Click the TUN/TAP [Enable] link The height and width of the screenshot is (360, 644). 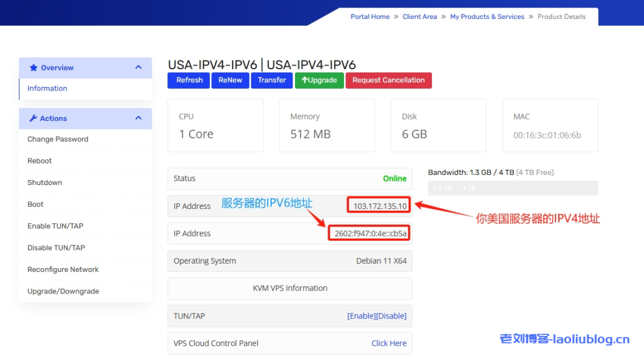362,316
